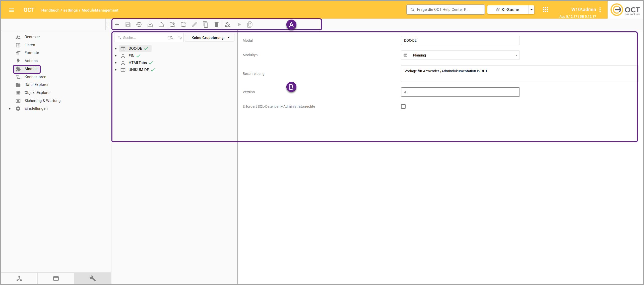Click the upload/export module icon
Viewport: 644px width, 285px height.
161,25
